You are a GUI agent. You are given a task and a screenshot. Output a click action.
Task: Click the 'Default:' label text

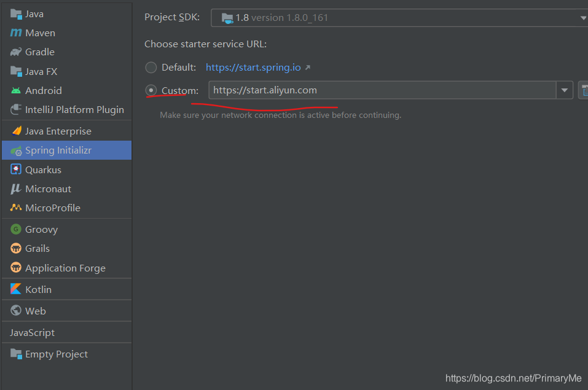click(x=179, y=68)
